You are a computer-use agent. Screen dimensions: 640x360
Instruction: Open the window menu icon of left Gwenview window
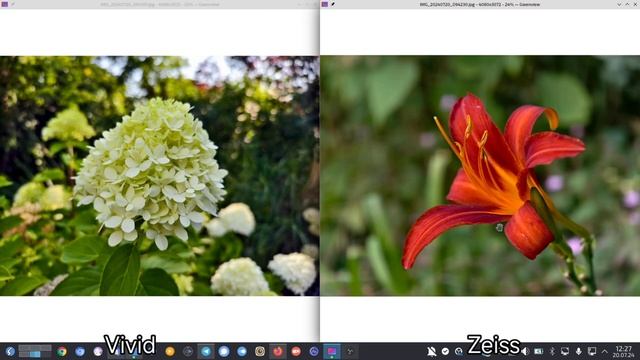pyautogui.click(x=5, y=4)
